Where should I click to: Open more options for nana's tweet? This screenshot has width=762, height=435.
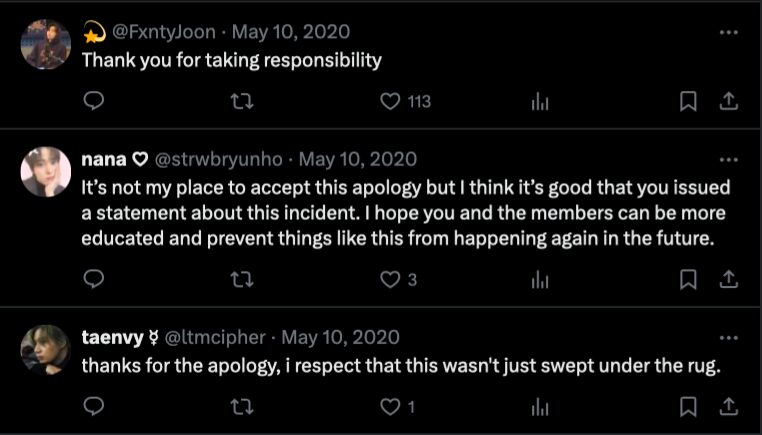pos(729,160)
